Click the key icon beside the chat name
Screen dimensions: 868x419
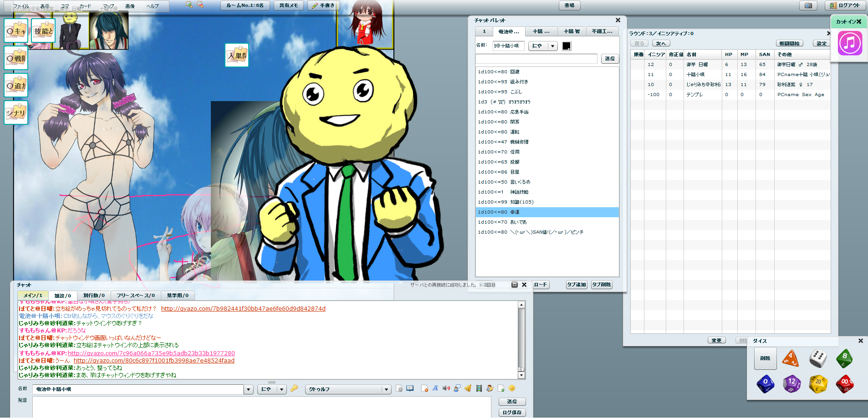coord(294,388)
